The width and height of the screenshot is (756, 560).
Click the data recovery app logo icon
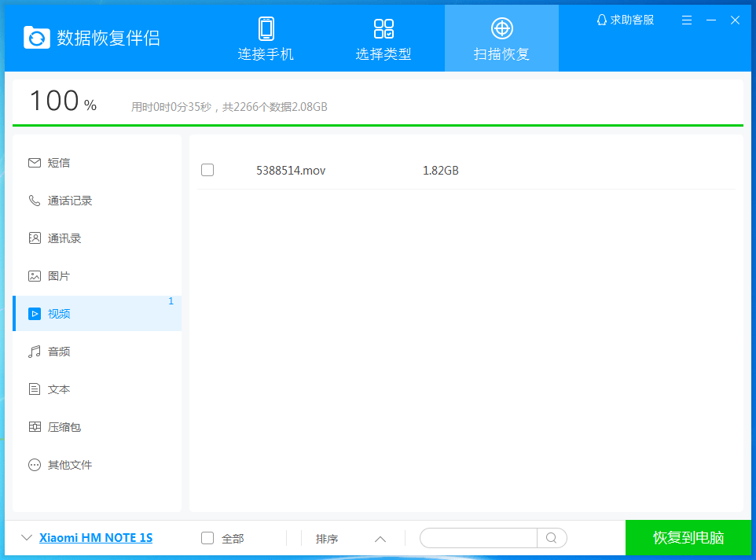click(x=37, y=38)
